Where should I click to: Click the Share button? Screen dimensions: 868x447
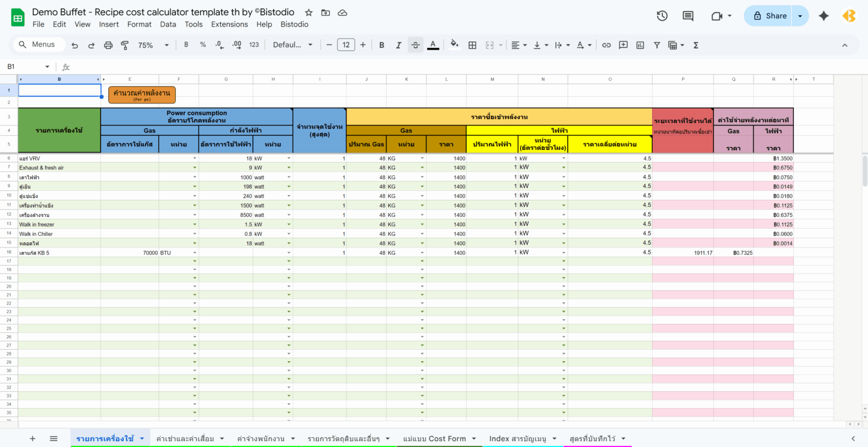point(769,16)
